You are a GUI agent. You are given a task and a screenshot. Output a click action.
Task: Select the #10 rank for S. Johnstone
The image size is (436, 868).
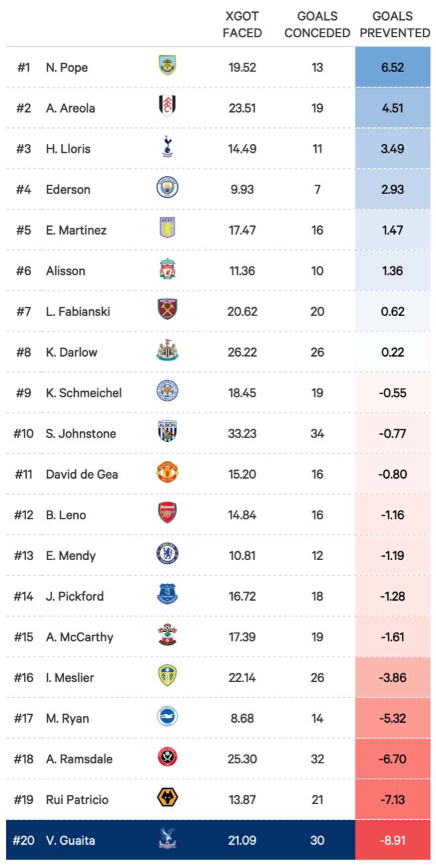pos(23,433)
